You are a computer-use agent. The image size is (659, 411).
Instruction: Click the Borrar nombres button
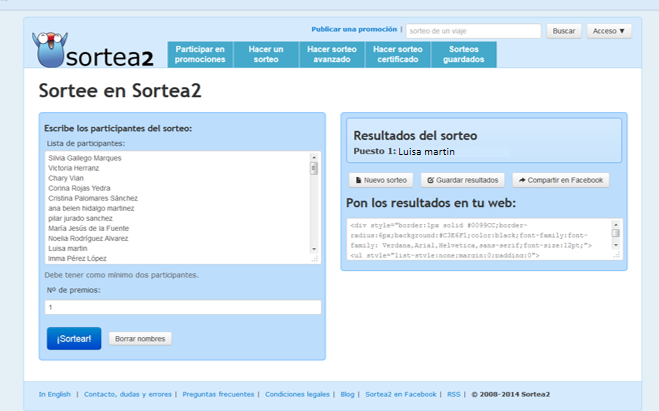(x=140, y=339)
